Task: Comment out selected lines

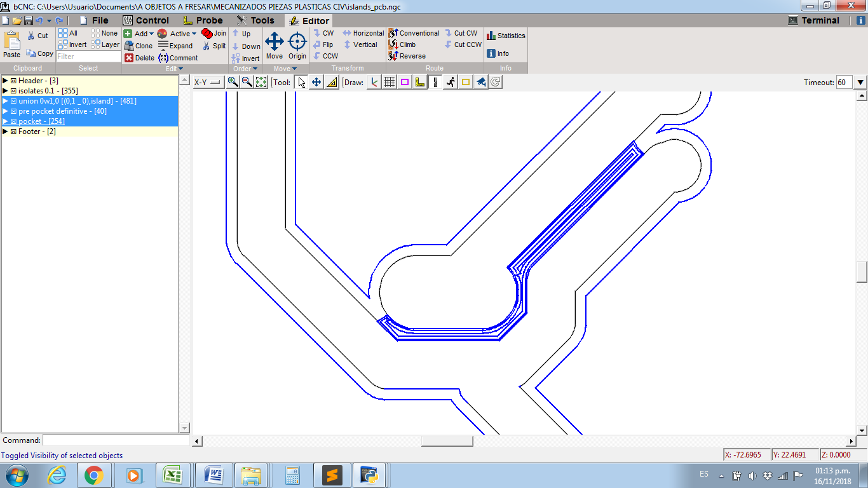Action: [178, 58]
